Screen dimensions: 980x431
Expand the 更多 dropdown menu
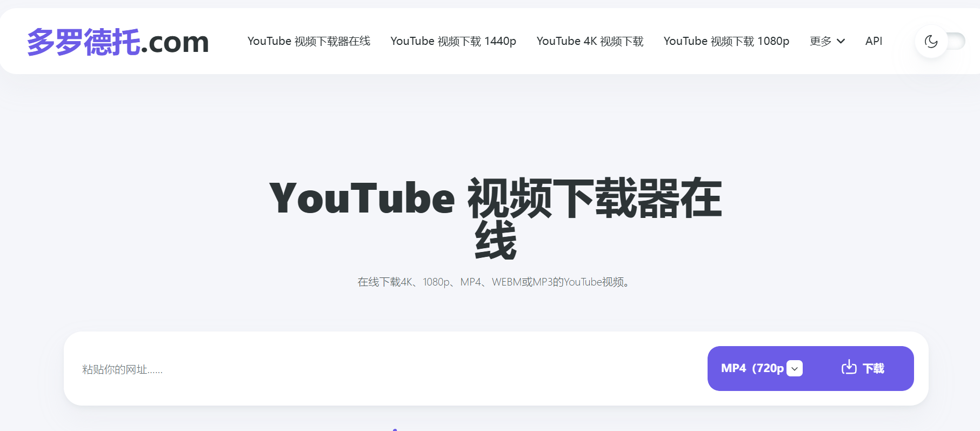coord(827,41)
